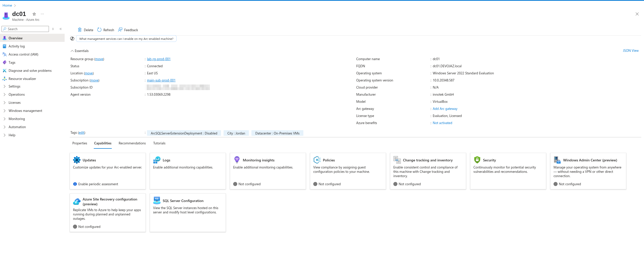
Task: Click the Resource visualizer icon
Action: [x=5, y=79]
